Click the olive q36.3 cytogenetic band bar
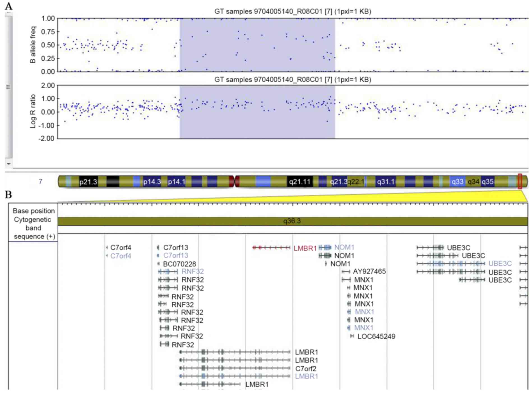The height and width of the screenshot is (393, 532). point(292,221)
